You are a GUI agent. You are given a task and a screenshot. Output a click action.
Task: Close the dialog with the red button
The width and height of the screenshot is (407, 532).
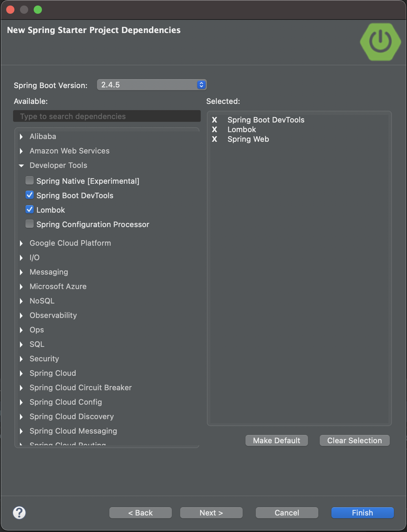coord(10,10)
